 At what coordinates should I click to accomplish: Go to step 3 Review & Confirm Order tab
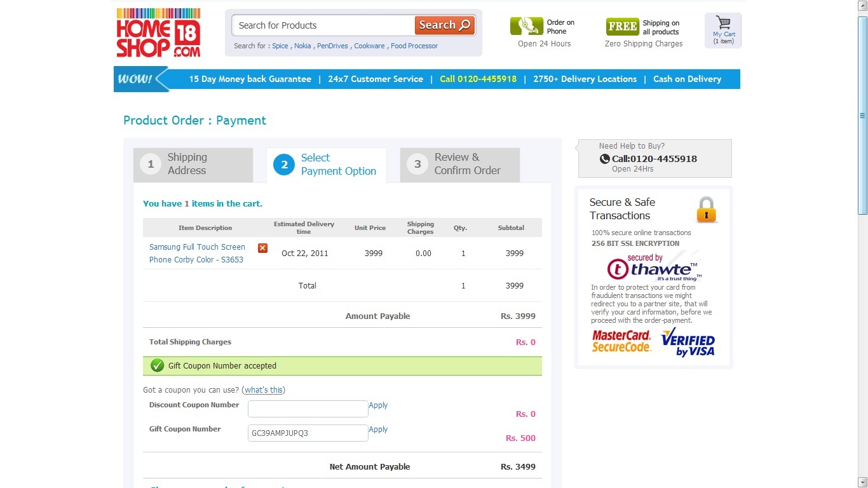[x=460, y=165]
